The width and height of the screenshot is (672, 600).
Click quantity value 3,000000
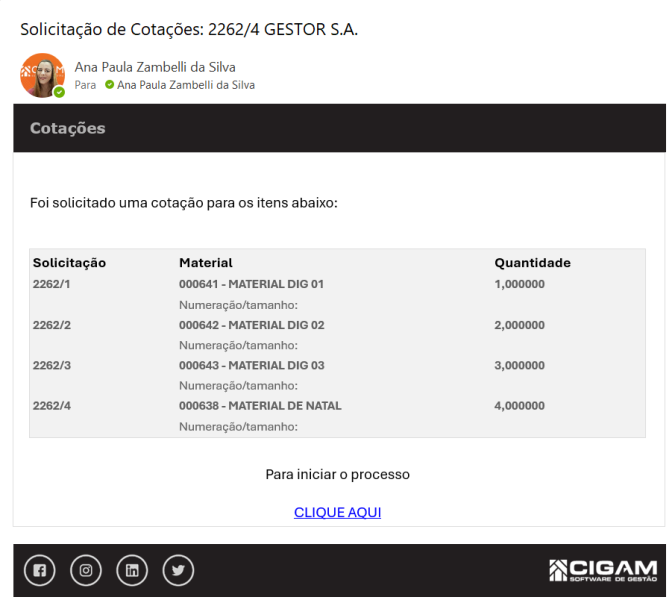coord(519,365)
